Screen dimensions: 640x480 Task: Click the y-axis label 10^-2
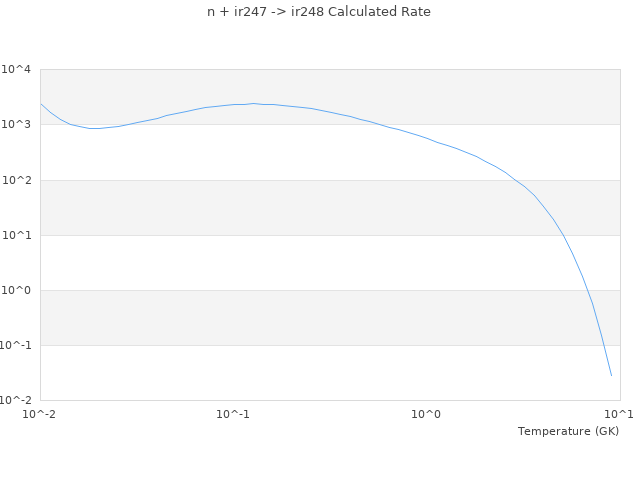pyautogui.click(x=15, y=400)
